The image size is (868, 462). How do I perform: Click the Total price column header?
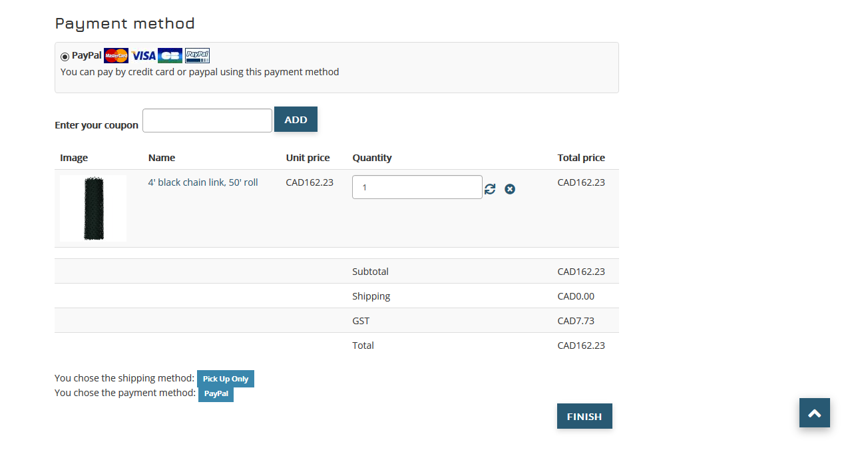coord(581,158)
